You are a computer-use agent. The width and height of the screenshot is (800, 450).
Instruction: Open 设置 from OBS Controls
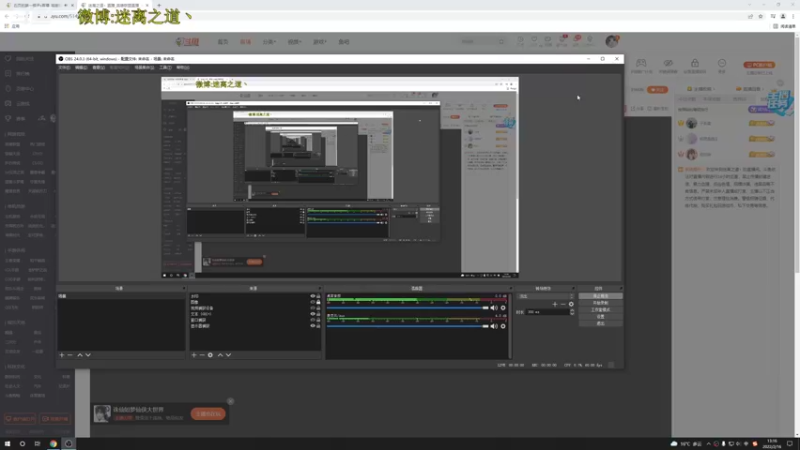[601, 316]
